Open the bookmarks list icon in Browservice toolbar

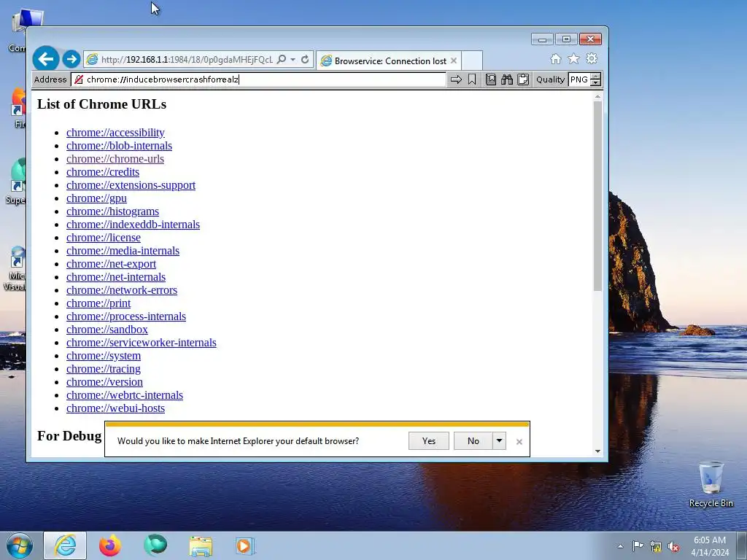click(491, 79)
